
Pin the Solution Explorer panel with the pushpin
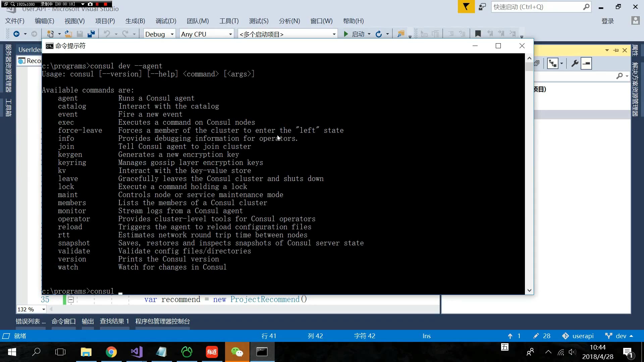coord(616,50)
